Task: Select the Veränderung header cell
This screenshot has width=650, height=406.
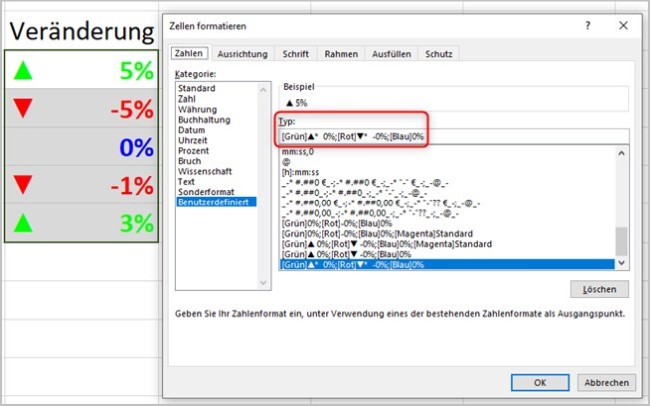Action: point(82,31)
